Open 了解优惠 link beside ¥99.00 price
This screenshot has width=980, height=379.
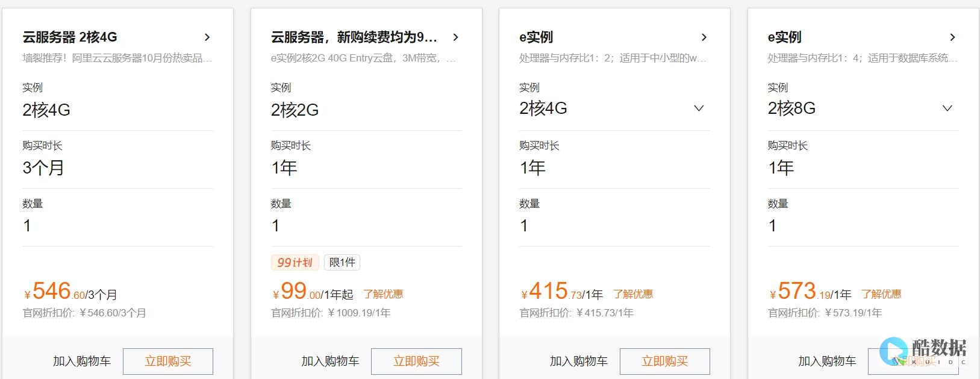click(383, 294)
